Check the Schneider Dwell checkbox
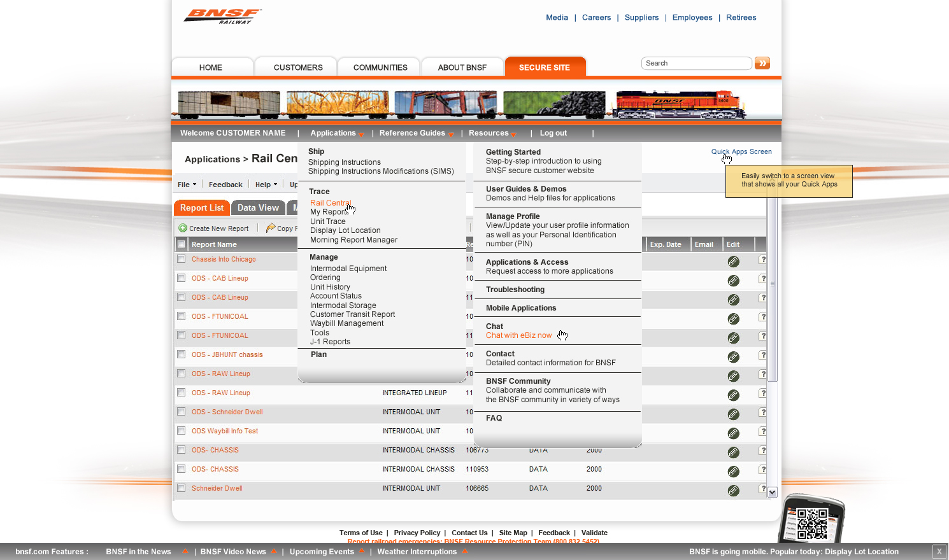949x560 pixels. coord(182,488)
